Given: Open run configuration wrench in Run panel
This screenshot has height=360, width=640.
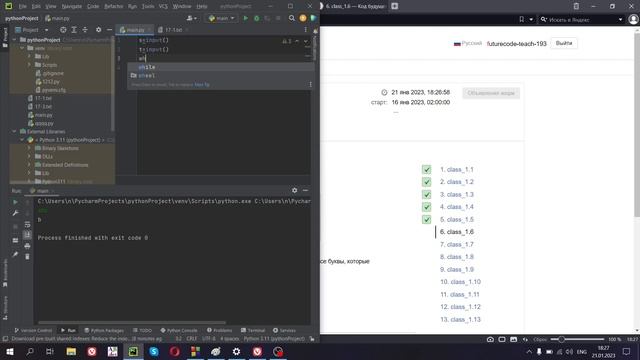Looking at the screenshot, I should click(x=15, y=213).
